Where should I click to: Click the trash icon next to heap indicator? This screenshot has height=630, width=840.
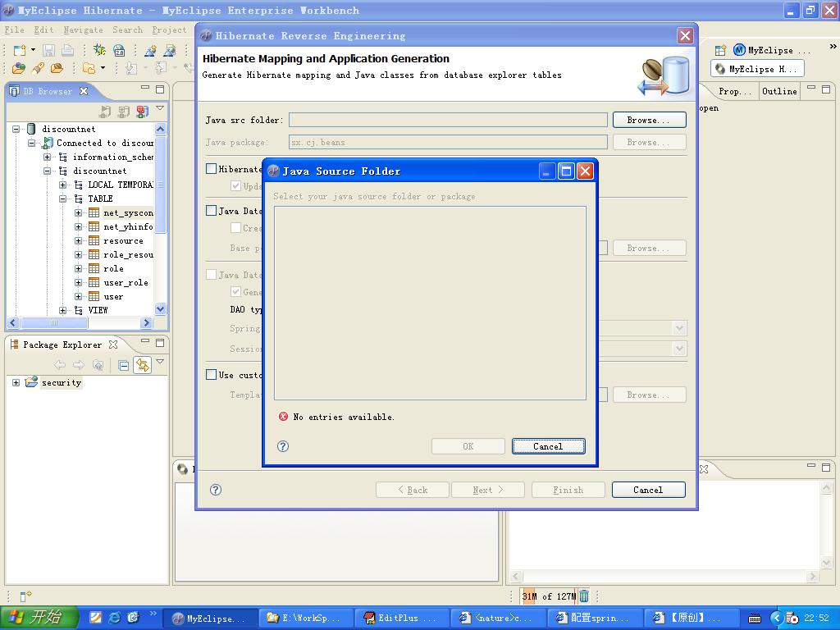pos(582,596)
